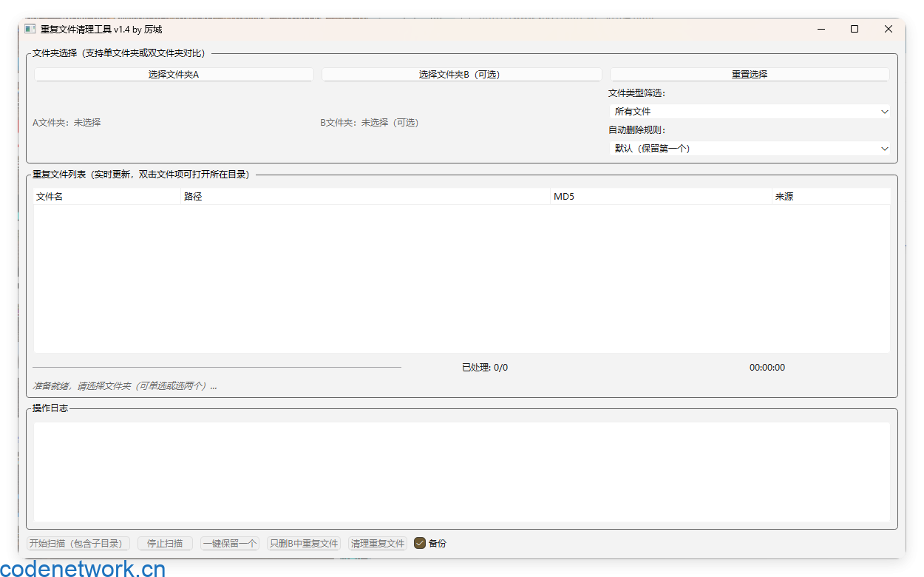Viewport: 924px width, 577px height.
Task: Click 重置选择 to reset folder selection
Action: point(748,74)
